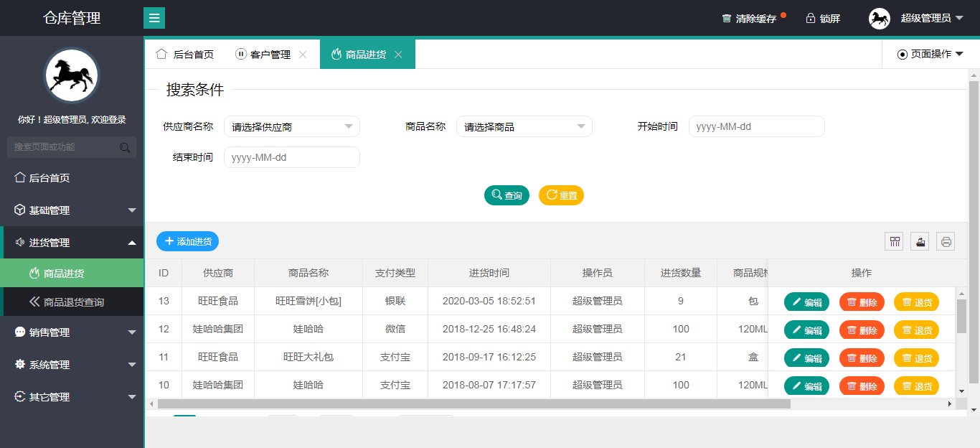The image size is (980, 448).
Task: Click the blue 添加进货 button
Action: coord(187,241)
